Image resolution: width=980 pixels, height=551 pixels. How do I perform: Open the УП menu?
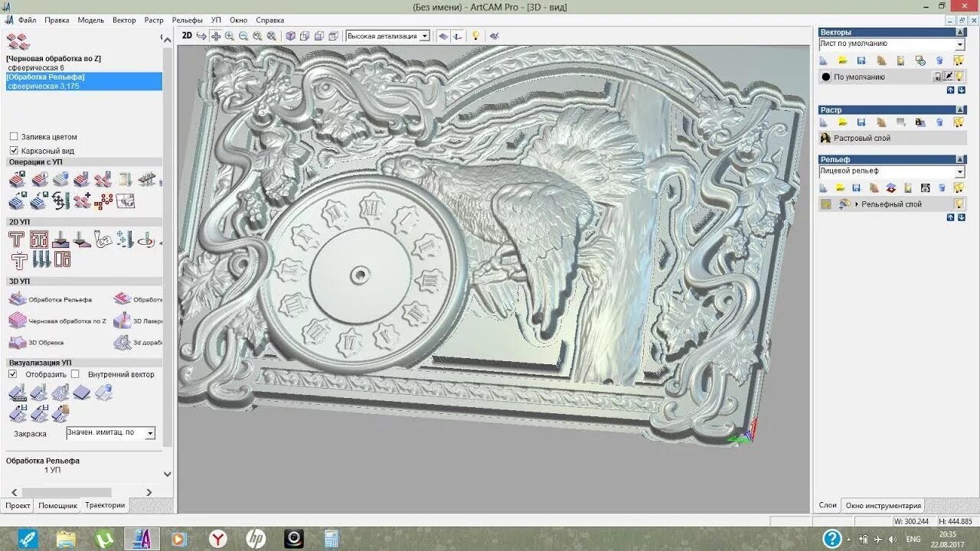point(216,20)
